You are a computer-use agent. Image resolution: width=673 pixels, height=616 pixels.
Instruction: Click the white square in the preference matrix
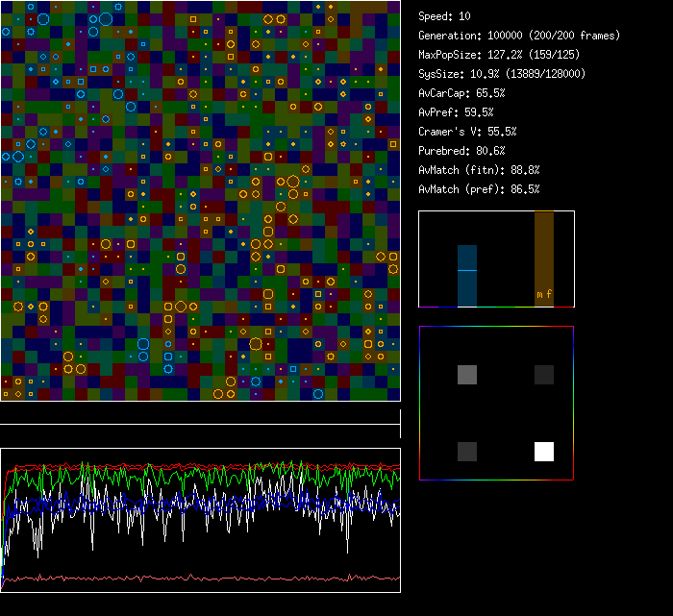click(544, 452)
